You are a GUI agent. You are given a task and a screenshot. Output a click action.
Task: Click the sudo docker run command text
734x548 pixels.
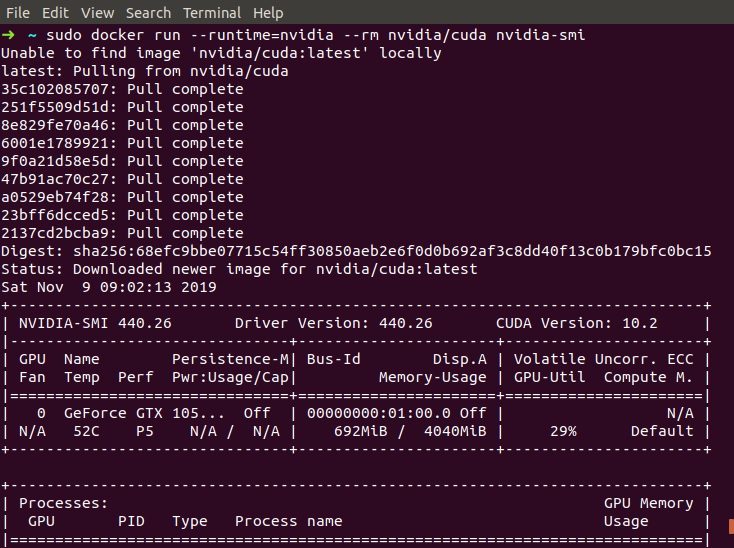[x=316, y=36]
